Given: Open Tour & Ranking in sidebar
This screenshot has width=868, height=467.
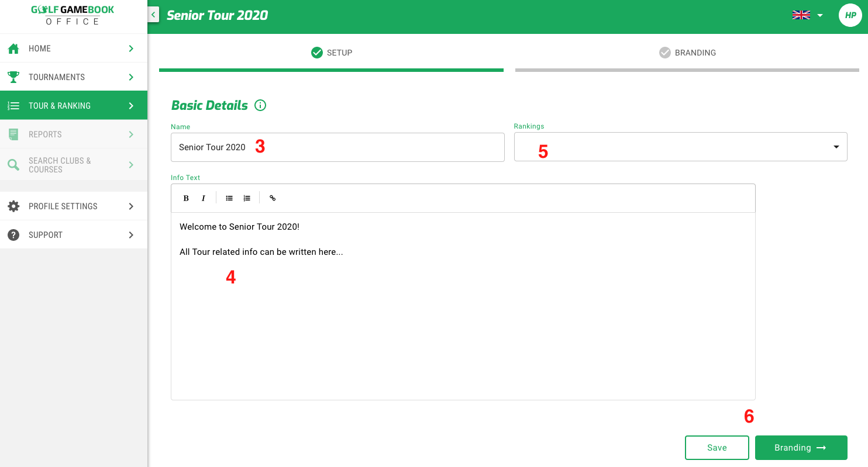Looking at the screenshot, I should pos(74,106).
